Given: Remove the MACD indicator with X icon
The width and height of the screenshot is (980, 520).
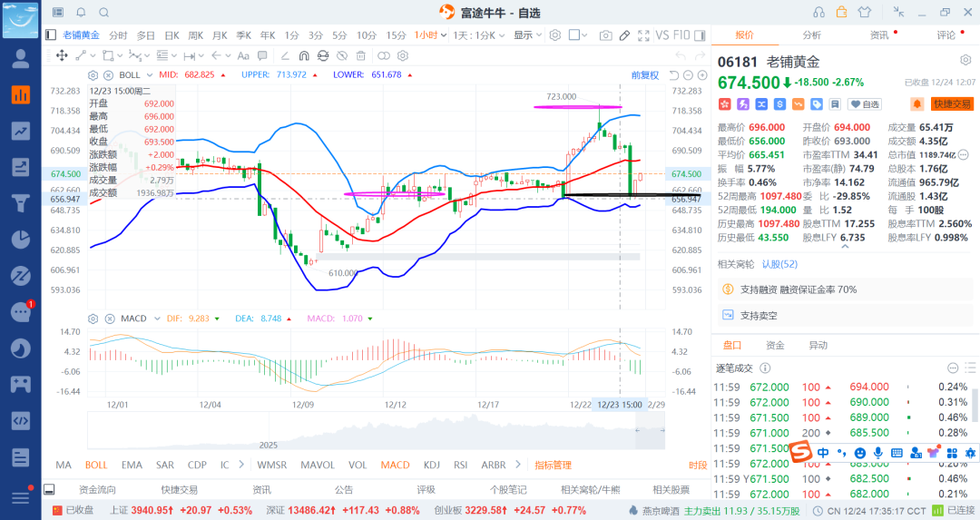Looking at the screenshot, I should pos(110,319).
